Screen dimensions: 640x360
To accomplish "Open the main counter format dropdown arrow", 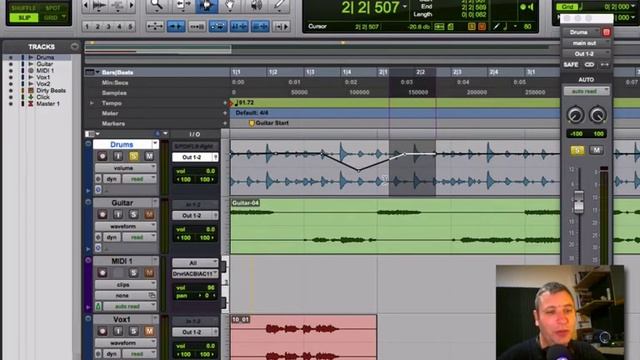I will coord(405,7).
